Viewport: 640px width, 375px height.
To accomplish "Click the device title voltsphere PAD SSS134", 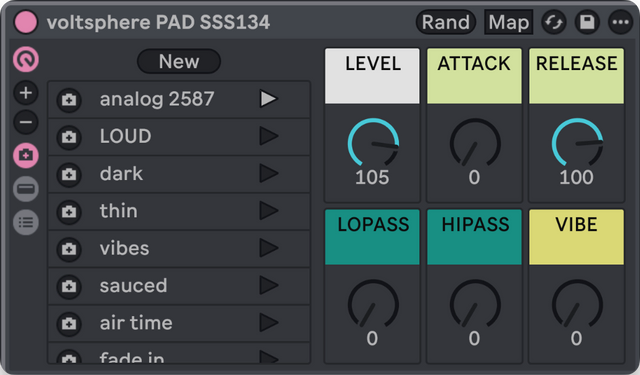I will click(x=158, y=22).
